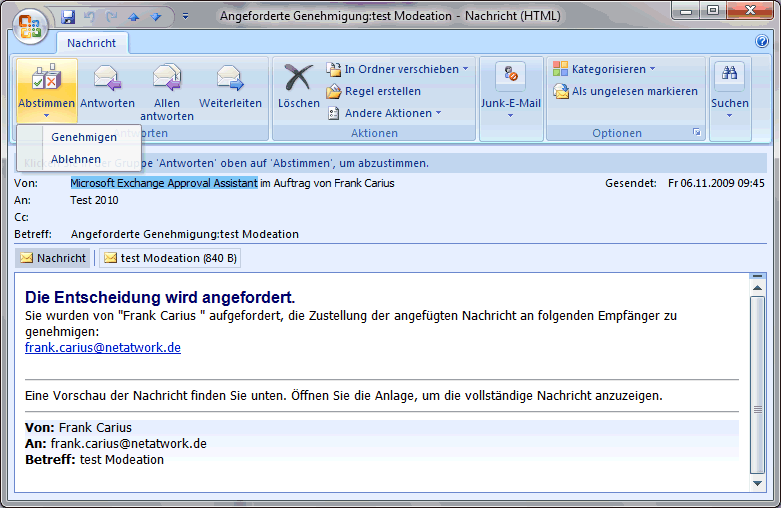Reply to all with Allen antworten
This screenshot has height=508, width=781.
[167, 92]
